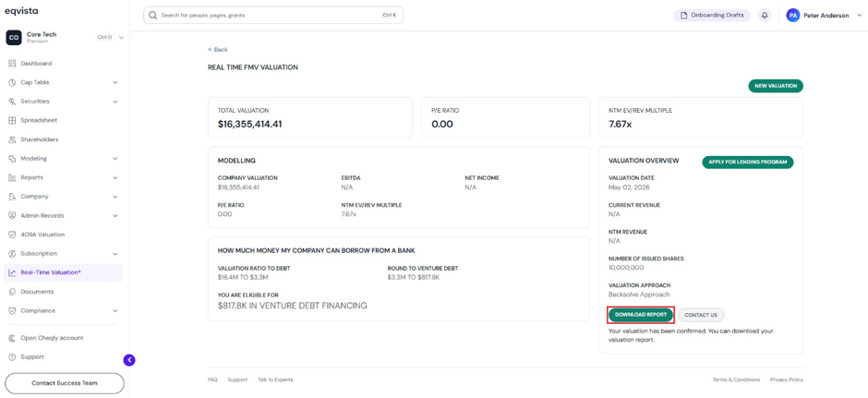Open the Support footer link

237,380
